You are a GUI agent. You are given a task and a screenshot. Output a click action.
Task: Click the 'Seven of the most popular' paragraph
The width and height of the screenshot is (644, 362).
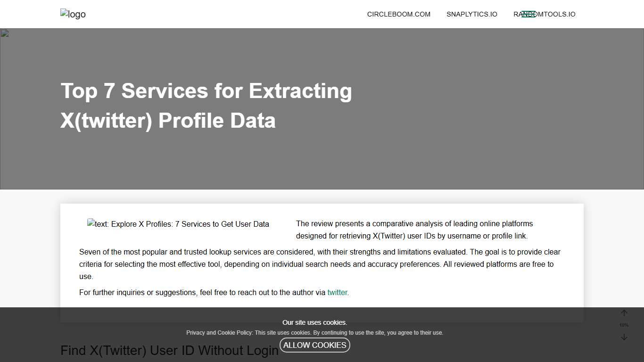tap(320, 264)
